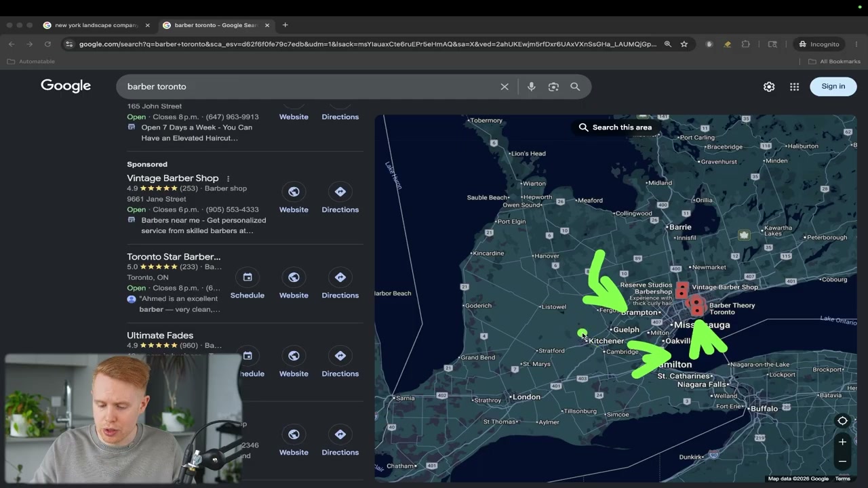Start voice search with microphone

point(532,87)
